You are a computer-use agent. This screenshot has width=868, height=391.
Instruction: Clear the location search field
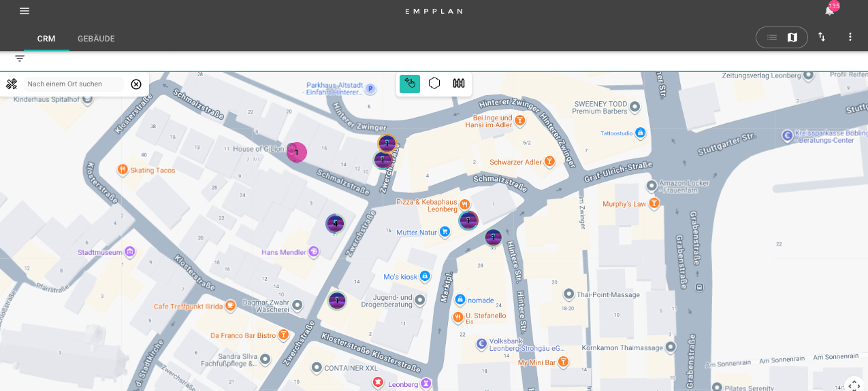[136, 84]
